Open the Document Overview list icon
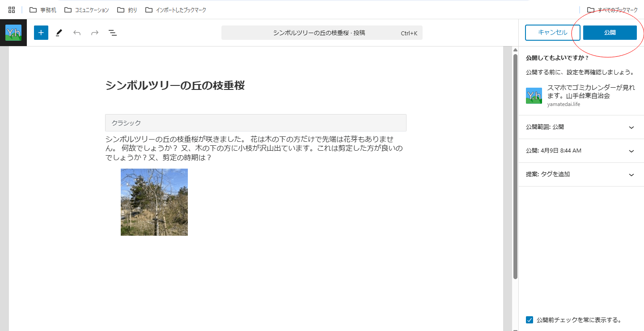Image resolution: width=644 pixels, height=331 pixels. (113, 33)
